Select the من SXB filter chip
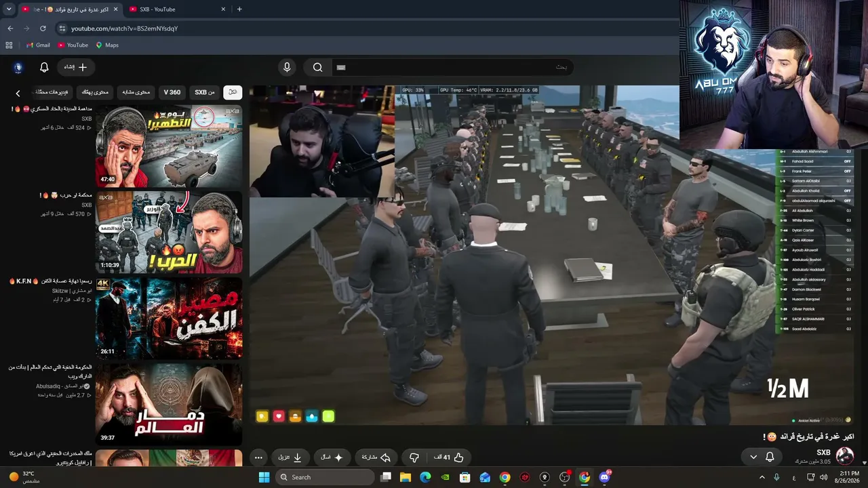 (205, 92)
